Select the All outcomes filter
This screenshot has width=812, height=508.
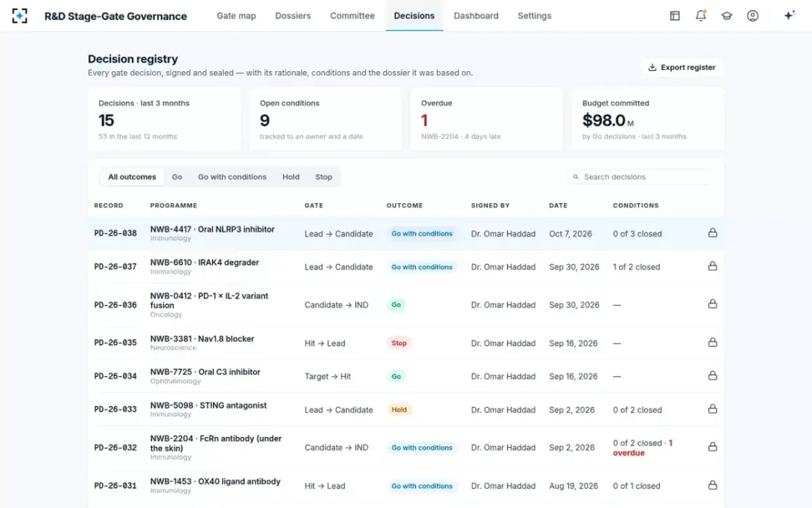(132, 177)
